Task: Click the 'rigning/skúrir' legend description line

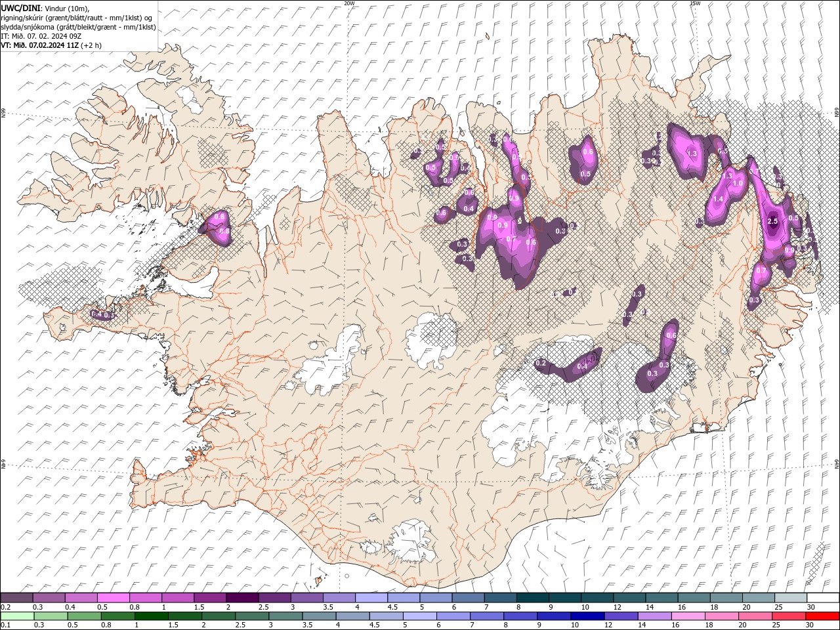Action: [77, 18]
